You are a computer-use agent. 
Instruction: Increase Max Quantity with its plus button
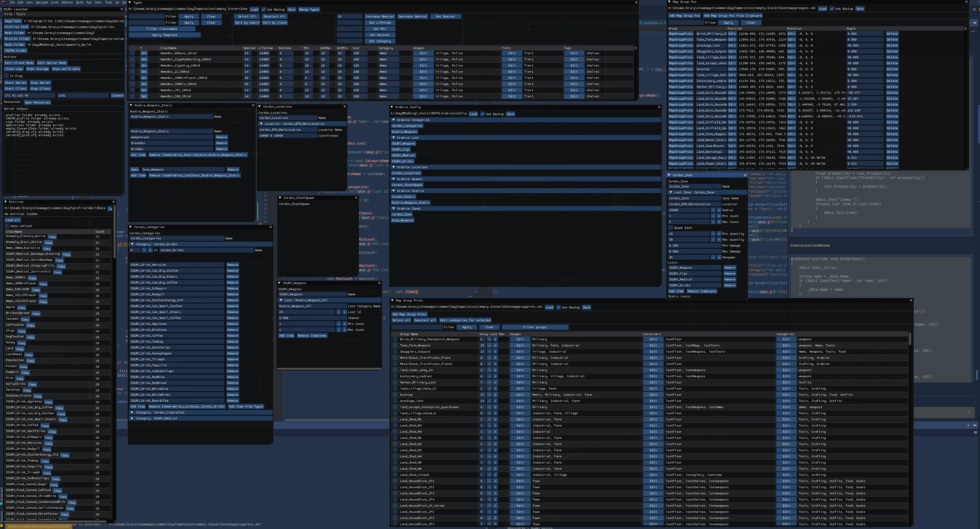coord(719,240)
